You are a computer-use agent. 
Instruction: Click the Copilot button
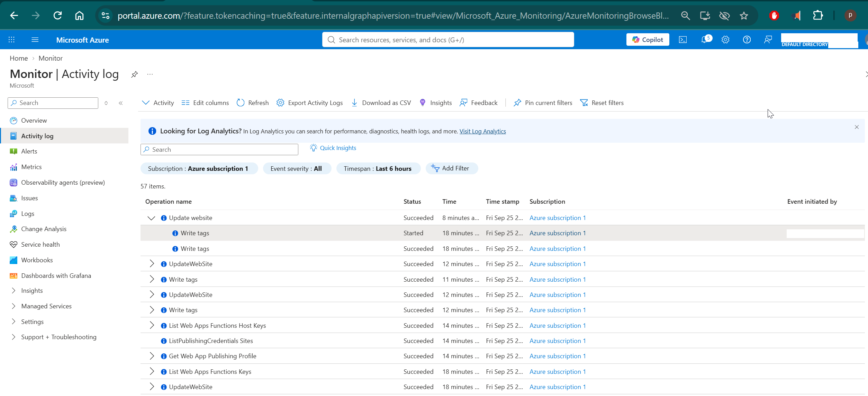tap(648, 40)
